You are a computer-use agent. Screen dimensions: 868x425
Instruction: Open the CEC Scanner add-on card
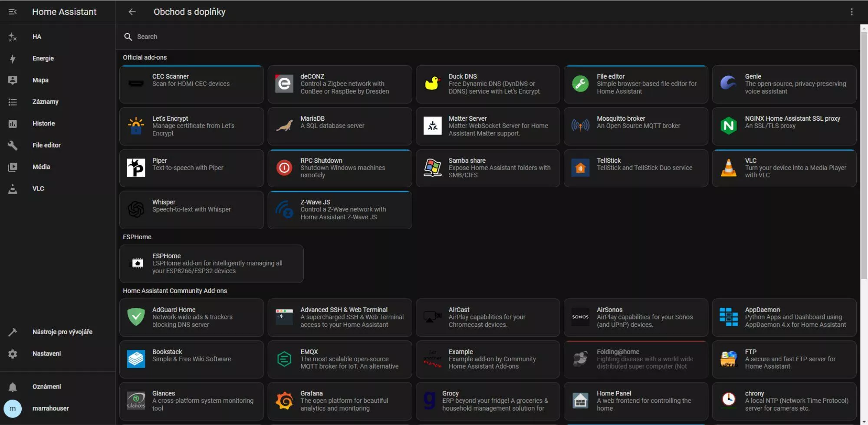tap(191, 84)
